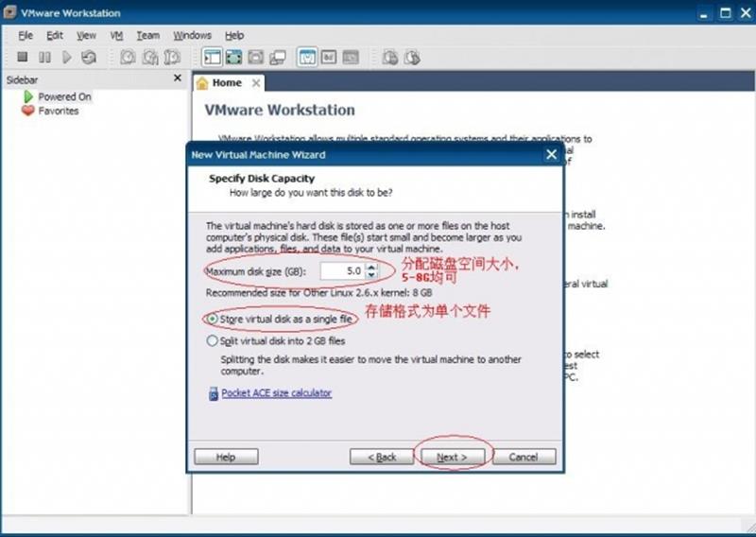Maximize the VMware Workstation window

pos(726,13)
